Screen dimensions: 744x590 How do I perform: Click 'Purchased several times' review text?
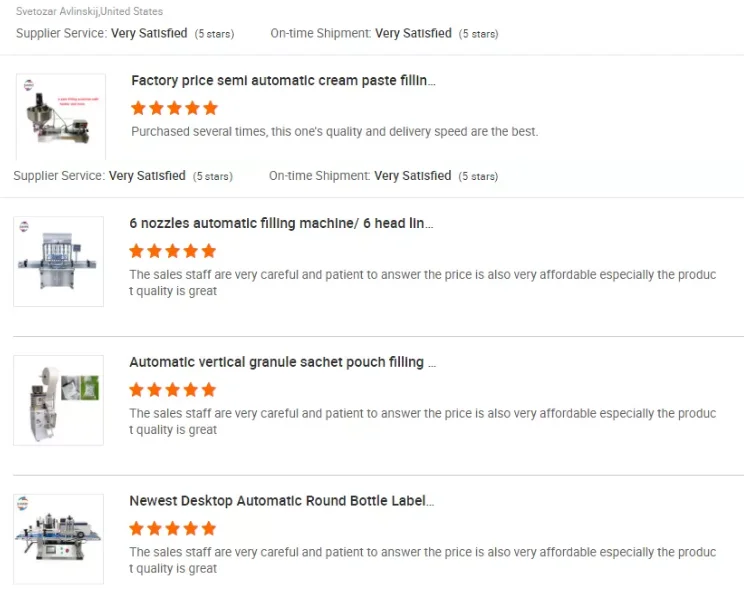click(x=334, y=131)
